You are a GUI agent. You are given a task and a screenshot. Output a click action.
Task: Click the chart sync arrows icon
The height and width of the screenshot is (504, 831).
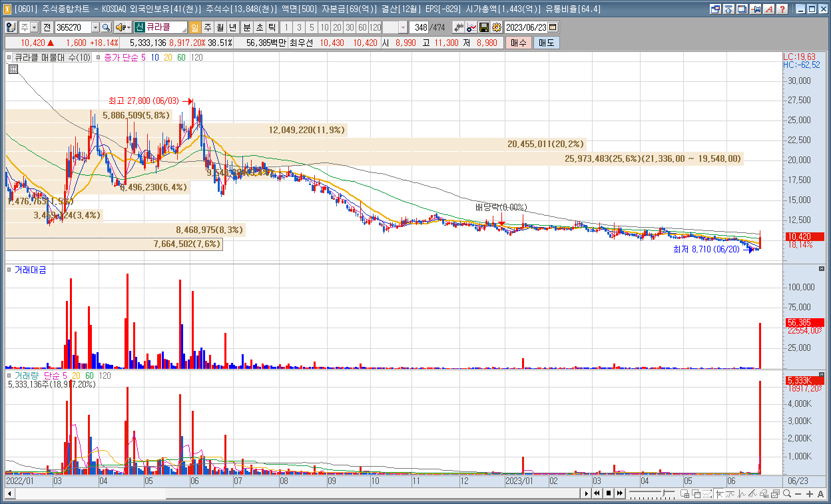click(x=459, y=27)
